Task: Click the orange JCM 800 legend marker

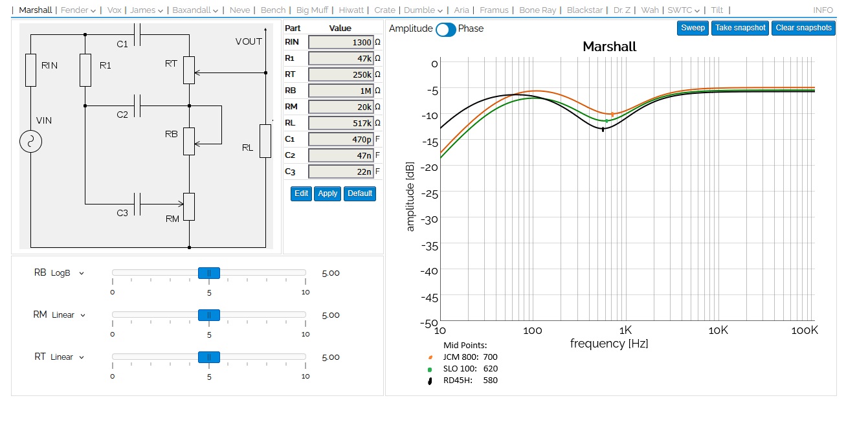Action: pos(430,357)
